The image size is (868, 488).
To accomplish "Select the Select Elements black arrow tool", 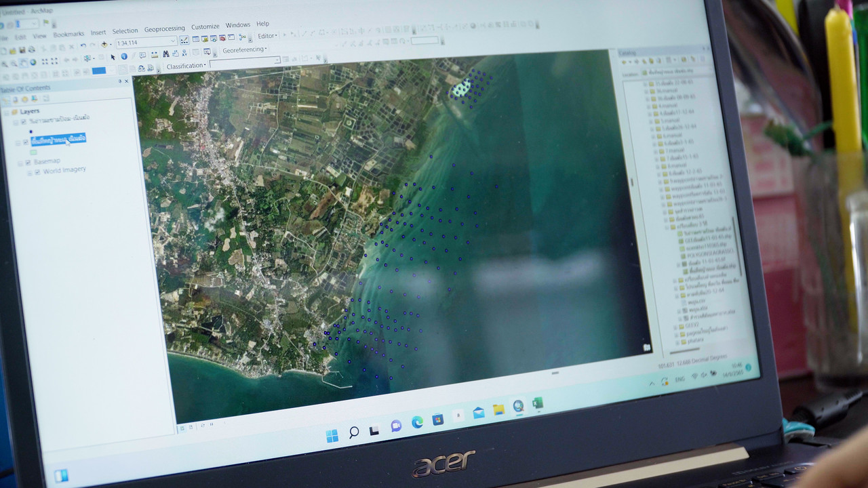I will 114,58.
